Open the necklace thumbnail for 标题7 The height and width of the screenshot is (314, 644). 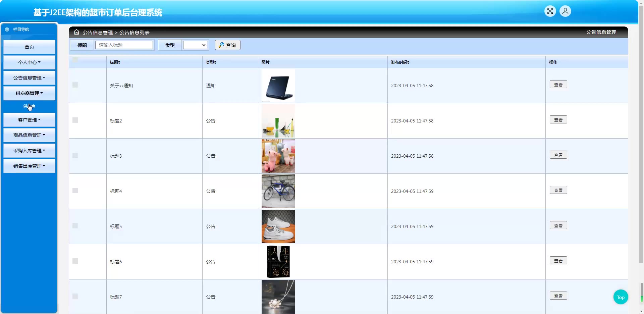coord(278,297)
